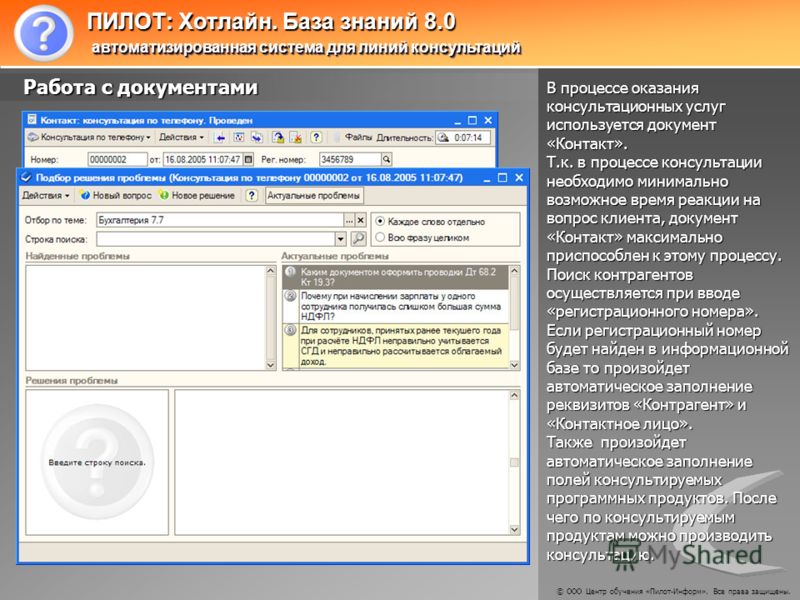
Task: Click the calendar-grid icon in Контакт toolbar
Action: [x=238, y=137]
